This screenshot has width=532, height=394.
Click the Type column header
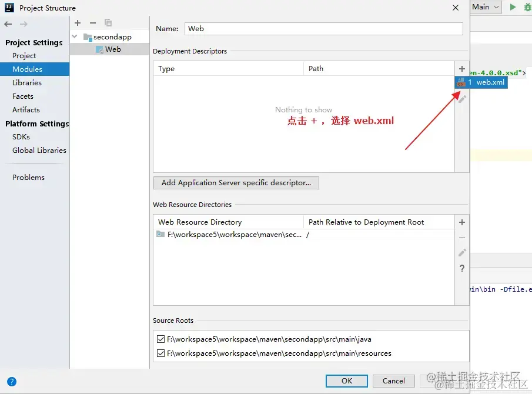[x=228, y=69]
